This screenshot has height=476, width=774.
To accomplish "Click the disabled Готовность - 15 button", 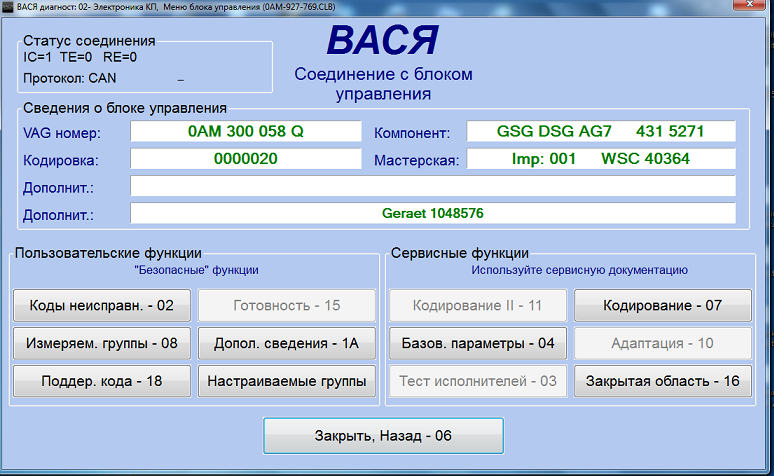I will click(287, 306).
